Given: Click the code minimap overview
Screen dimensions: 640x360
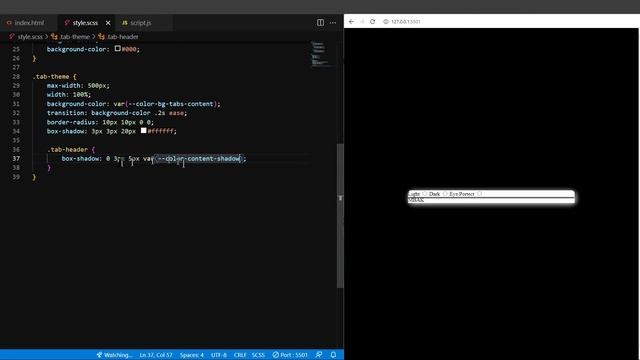Looking at the screenshot, I should [x=322, y=53].
